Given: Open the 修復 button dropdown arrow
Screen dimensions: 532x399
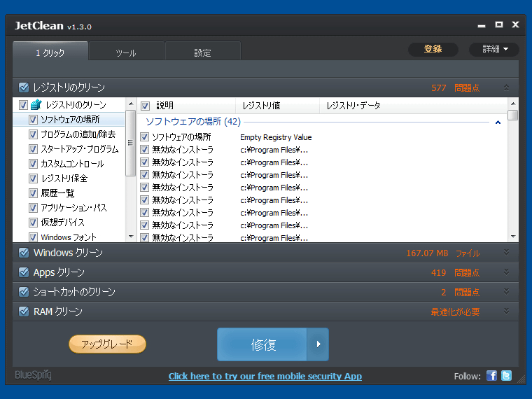Looking at the screenshot, I should (x=318, y=344).
